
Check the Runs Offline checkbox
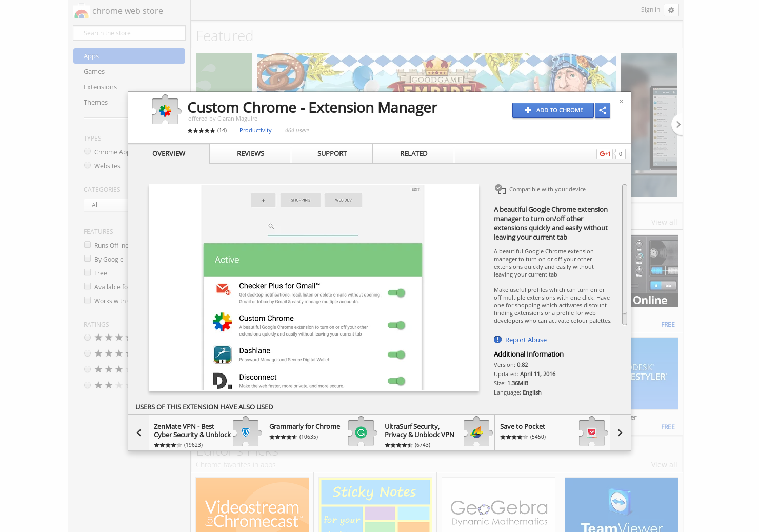click(x=87, y=245)
